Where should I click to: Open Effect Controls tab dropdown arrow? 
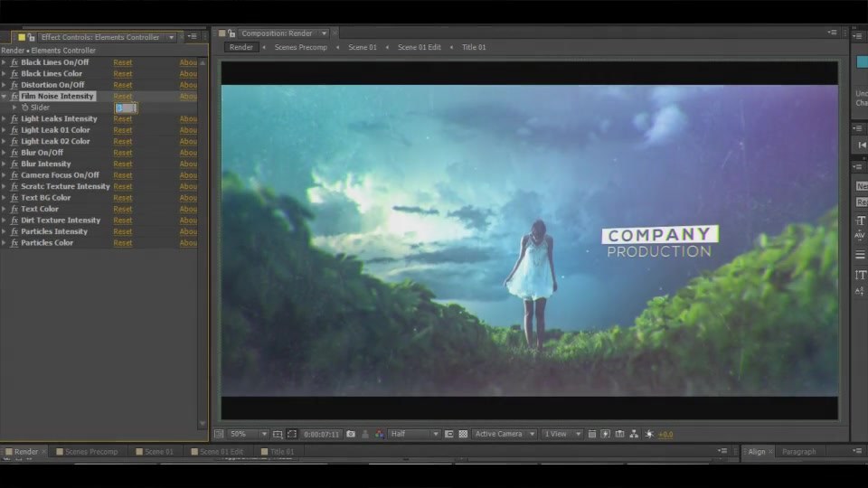[172, 37]
